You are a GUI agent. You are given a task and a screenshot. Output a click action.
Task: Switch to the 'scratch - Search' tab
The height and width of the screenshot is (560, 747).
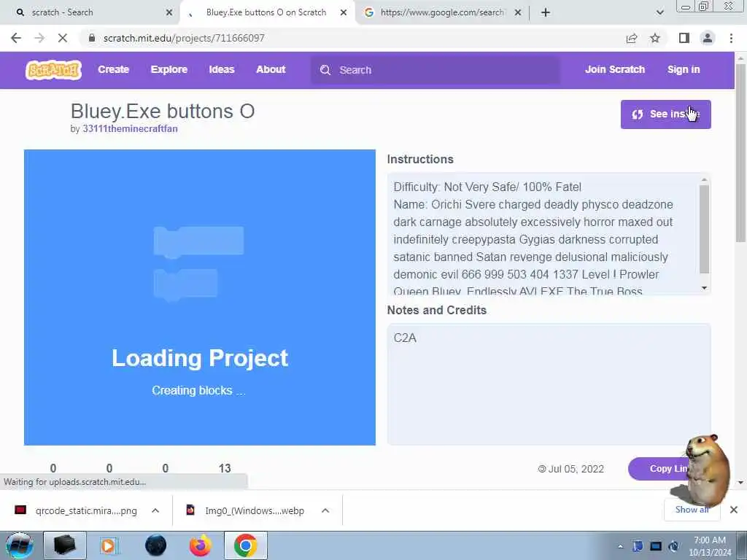(90, 12)
